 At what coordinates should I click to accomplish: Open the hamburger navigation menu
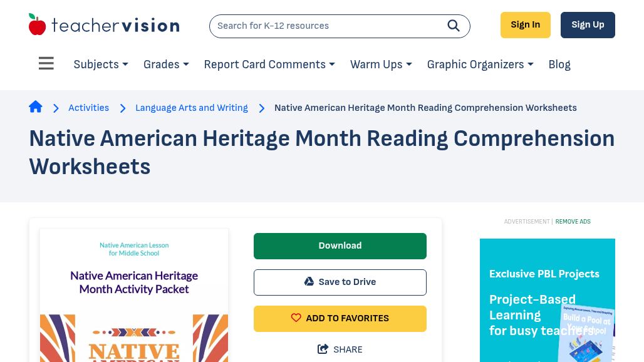(x=46, y=63)
